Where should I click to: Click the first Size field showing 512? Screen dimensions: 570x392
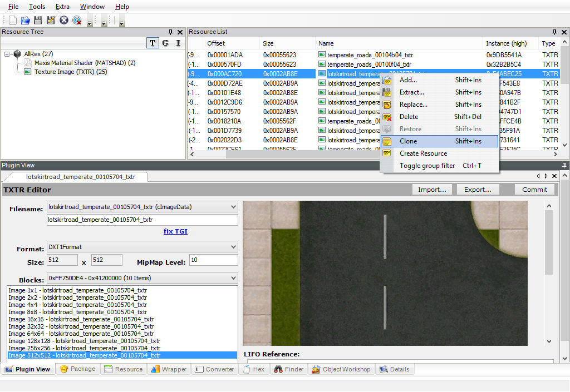click(62, 260)
